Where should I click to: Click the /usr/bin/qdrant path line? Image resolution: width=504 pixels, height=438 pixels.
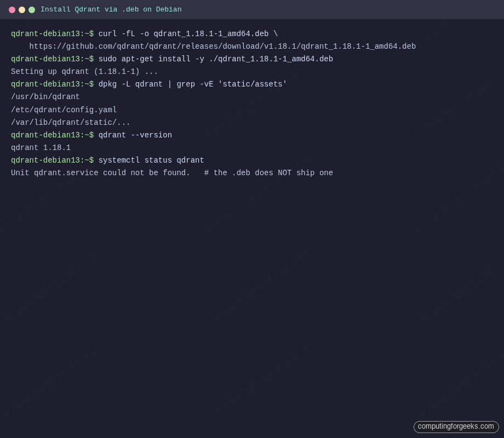(x=45, y=97)
